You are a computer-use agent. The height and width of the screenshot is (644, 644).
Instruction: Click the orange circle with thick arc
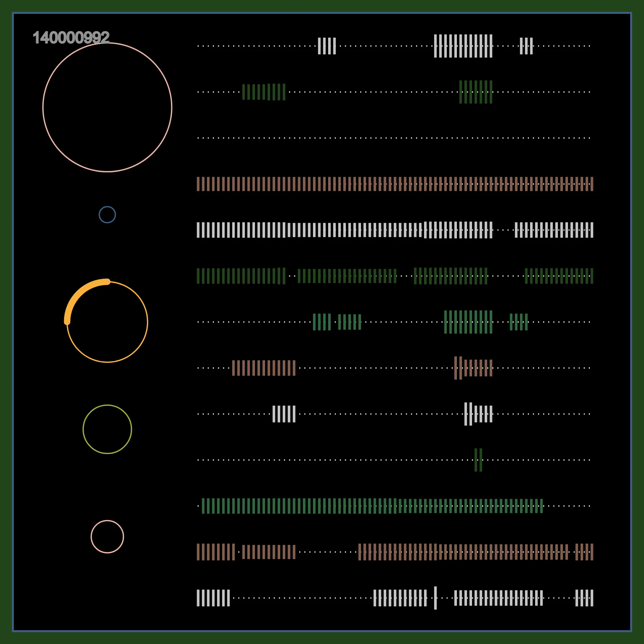tap(106, 321)
